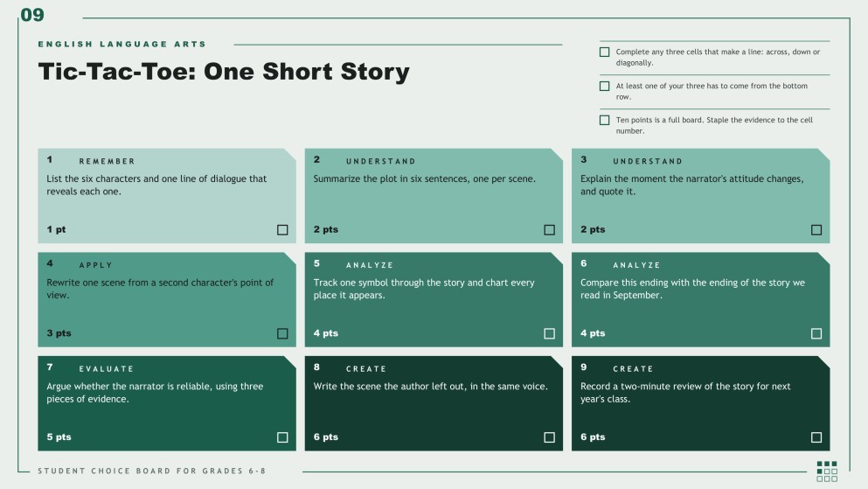Click the dark green CREATE cell numbered 8
The height and width of the screenshot is (489, 868).
(x=434, y=403)
